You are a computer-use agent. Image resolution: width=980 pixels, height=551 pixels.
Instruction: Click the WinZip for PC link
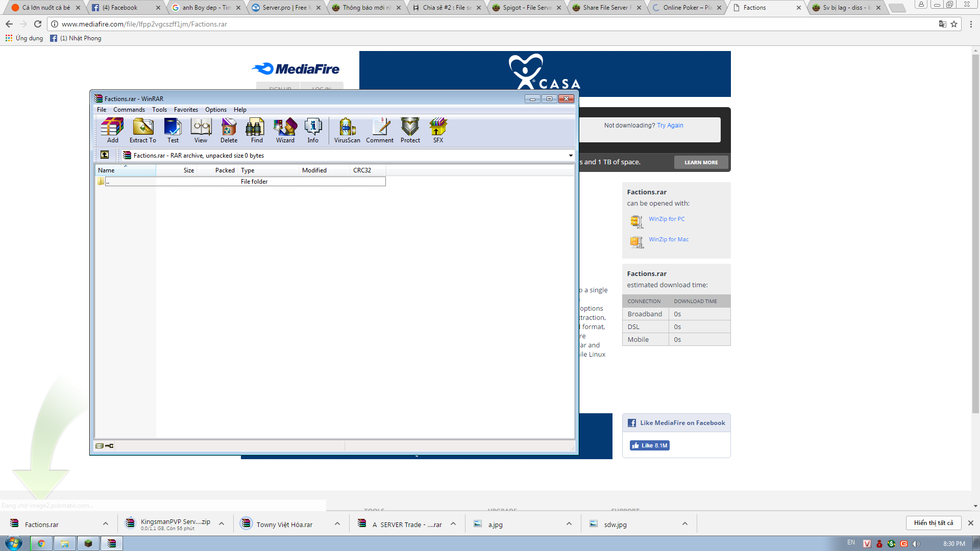[667, 219]
